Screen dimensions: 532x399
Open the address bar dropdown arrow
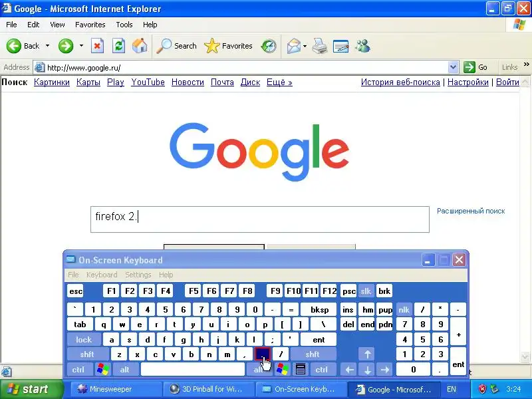click(x=453, y=67)
